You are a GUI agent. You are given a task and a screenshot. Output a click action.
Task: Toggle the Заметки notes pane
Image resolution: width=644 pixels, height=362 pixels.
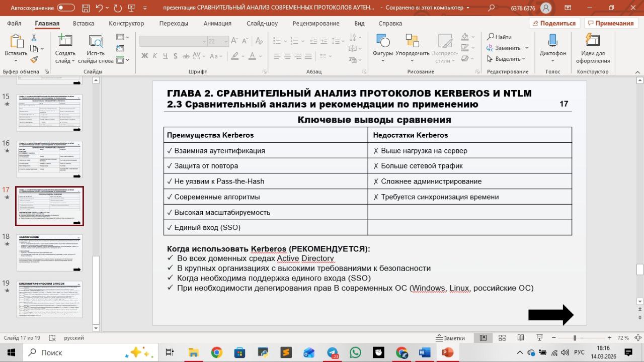pyautogui.click(x=451, y=338)
